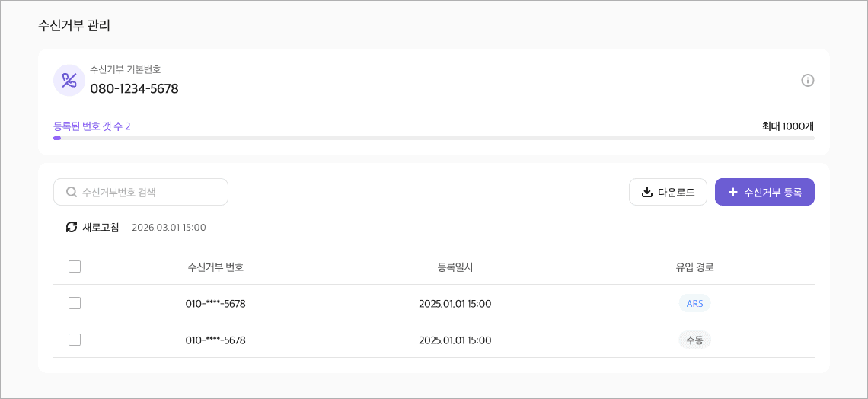Click the 수신거부 등록 button
The image size is (868, 399).
764,192
